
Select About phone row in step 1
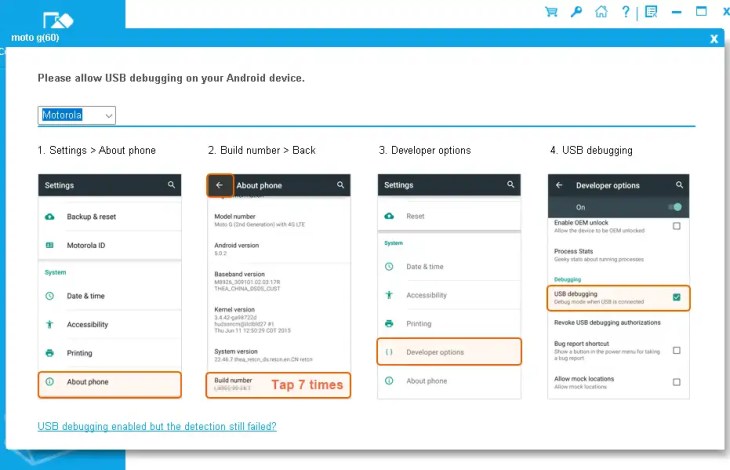(x=110, y=384)
